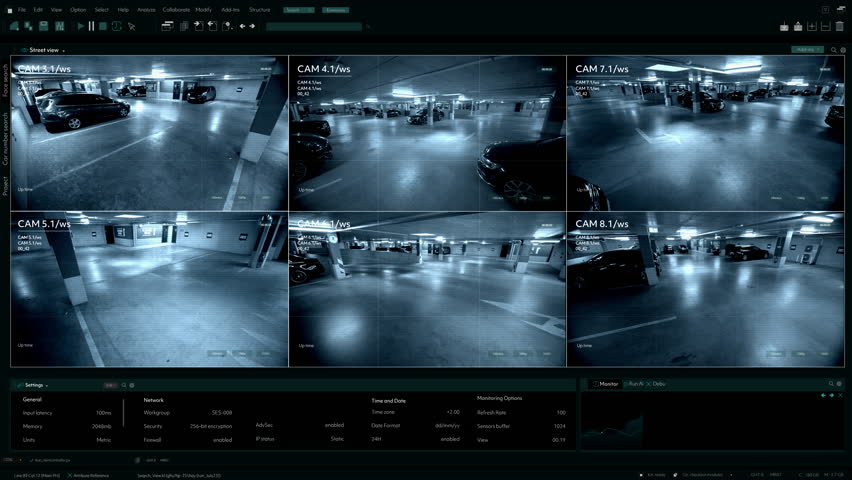
Task: Click the trash delete icon
Action: [837, 26]
